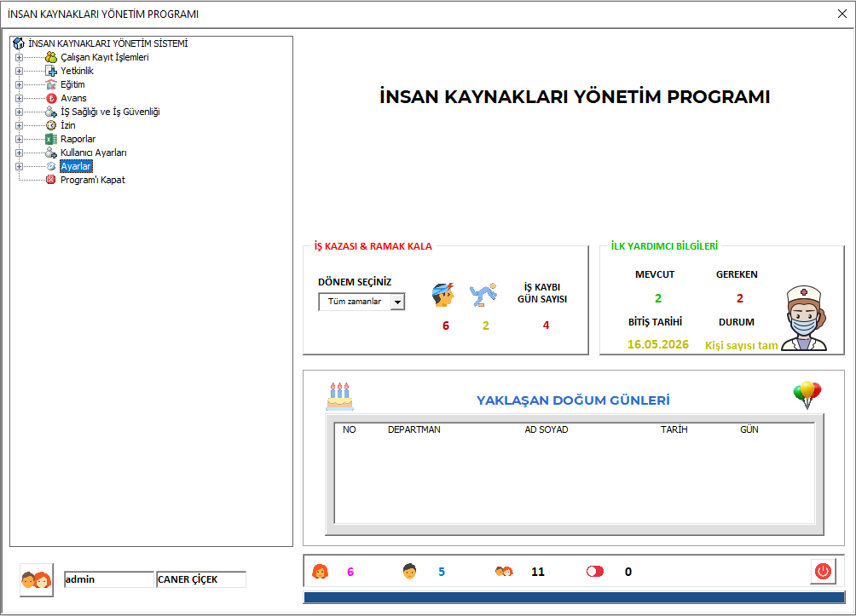Screen dimensions: 856x616
Task: Click the blue male count 5
Action: [x=442, y=571]
